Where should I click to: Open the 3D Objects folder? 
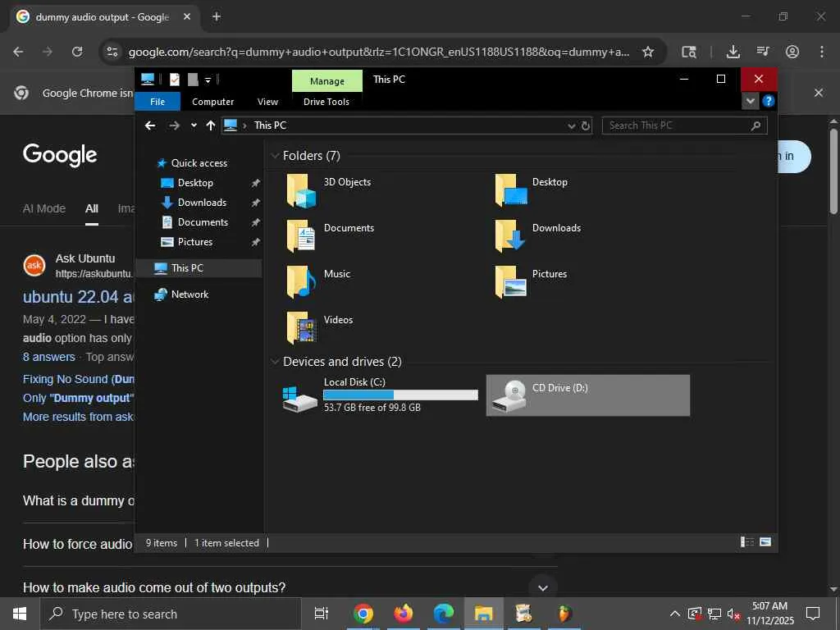(328, 190)
